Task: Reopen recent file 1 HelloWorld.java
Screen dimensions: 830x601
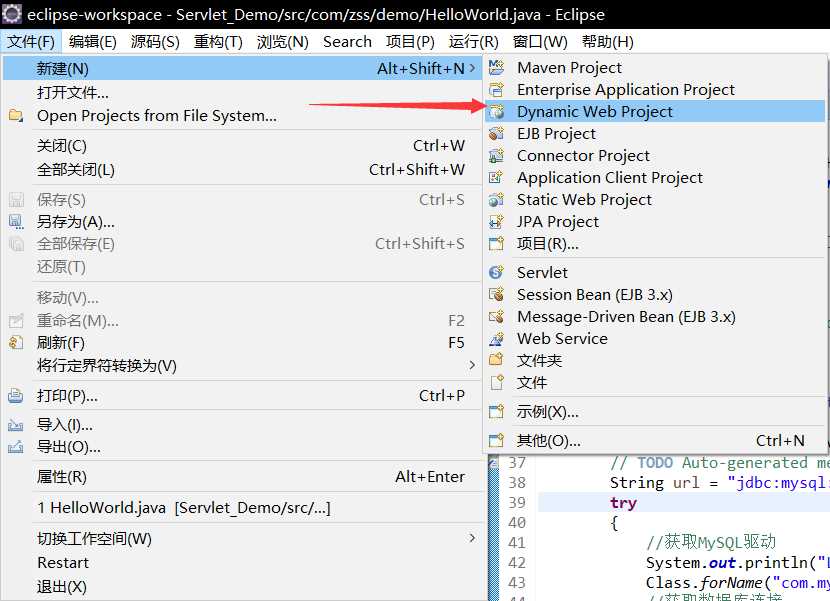Action: click(x=242, y=508)
